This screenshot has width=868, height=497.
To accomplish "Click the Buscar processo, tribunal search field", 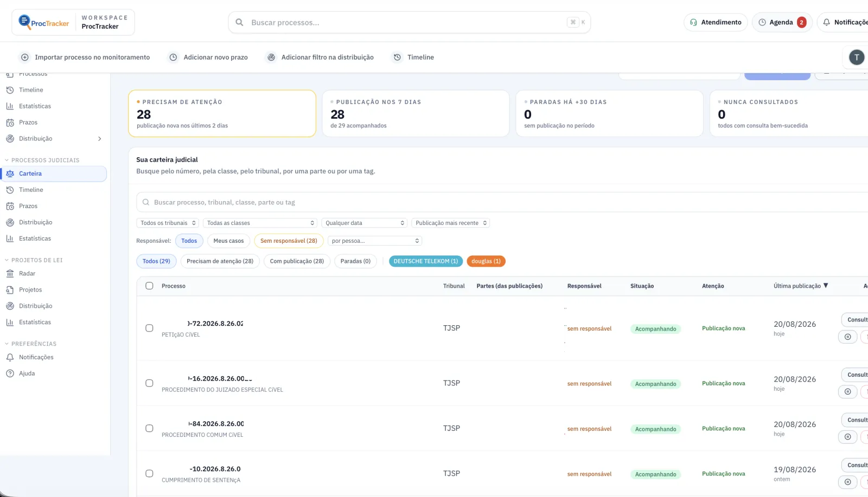I will [502, 202].
